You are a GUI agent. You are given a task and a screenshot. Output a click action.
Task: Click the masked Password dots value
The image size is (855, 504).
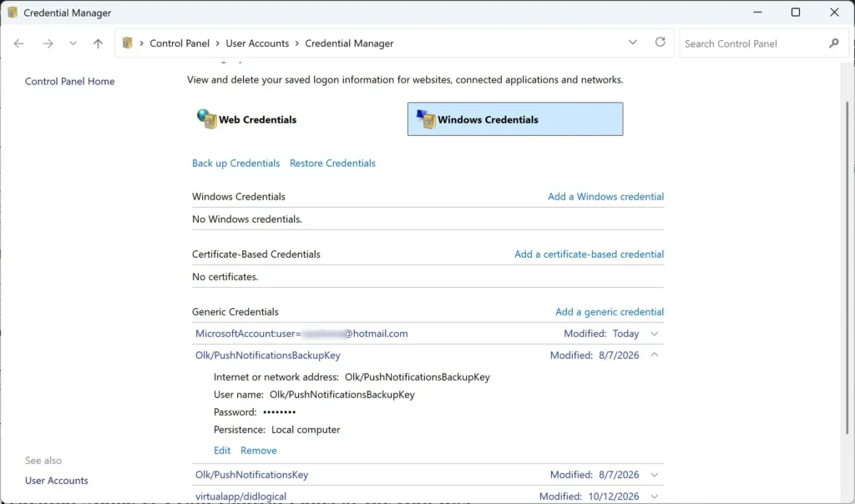click(x=279, y=412)
